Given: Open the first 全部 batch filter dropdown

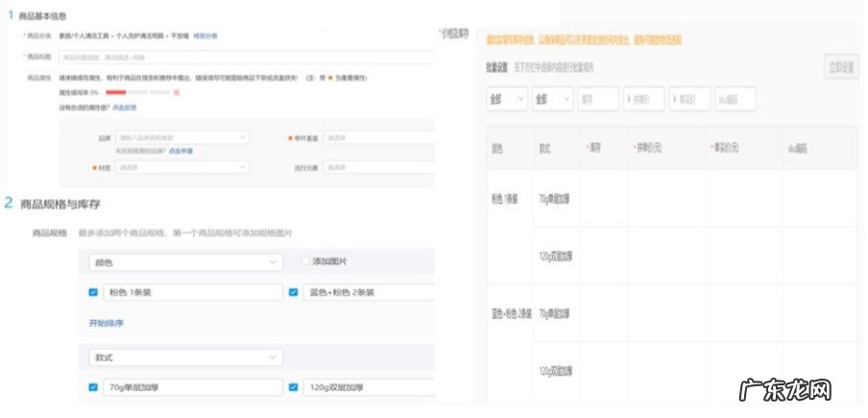Looking at the screenshot, I should tap(507, 99).
